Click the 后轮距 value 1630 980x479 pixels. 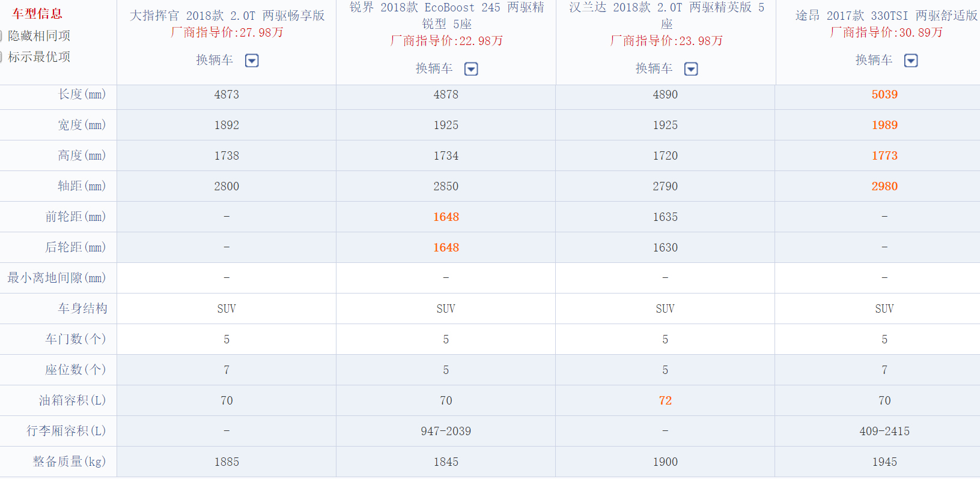665,247
